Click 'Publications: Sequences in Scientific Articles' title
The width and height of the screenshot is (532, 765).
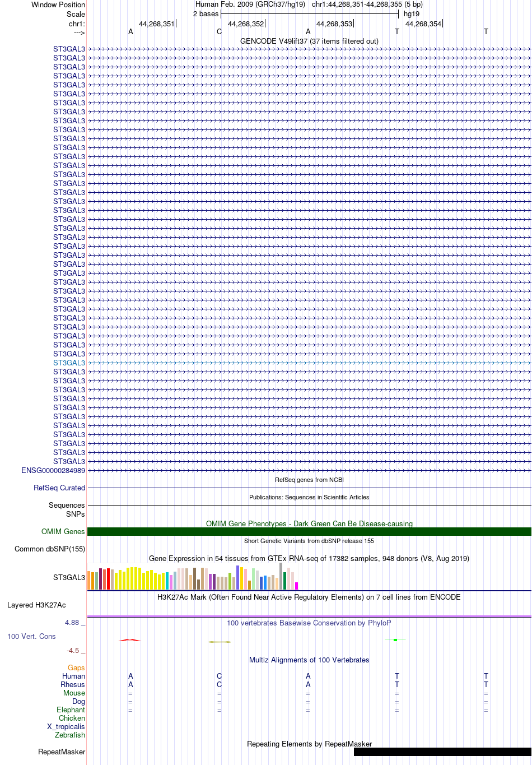tap(309, 497)
